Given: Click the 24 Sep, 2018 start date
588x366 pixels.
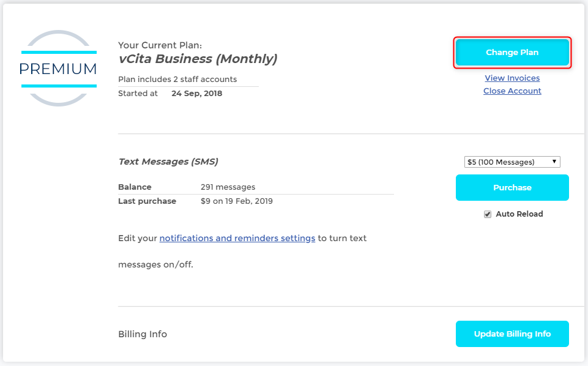Looking at the screenshot, I should point(197,94).
